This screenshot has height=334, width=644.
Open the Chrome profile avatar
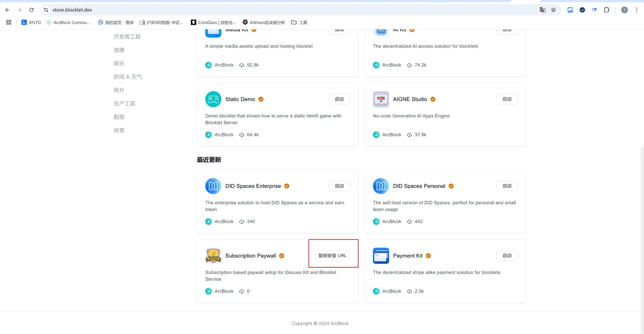(624, 10)
